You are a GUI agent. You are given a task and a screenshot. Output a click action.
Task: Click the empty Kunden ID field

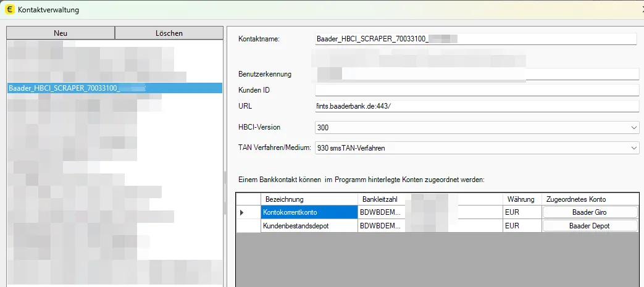[475, 90]
